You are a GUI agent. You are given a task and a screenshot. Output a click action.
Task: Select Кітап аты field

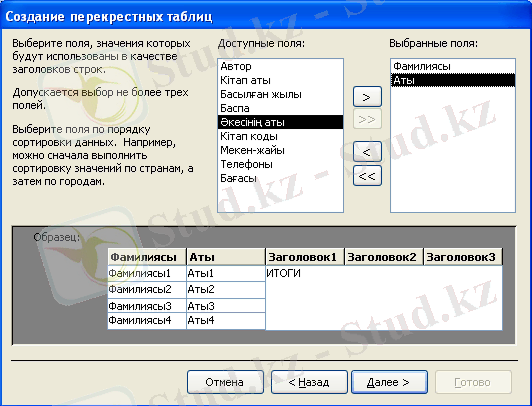tap(280, 80)
